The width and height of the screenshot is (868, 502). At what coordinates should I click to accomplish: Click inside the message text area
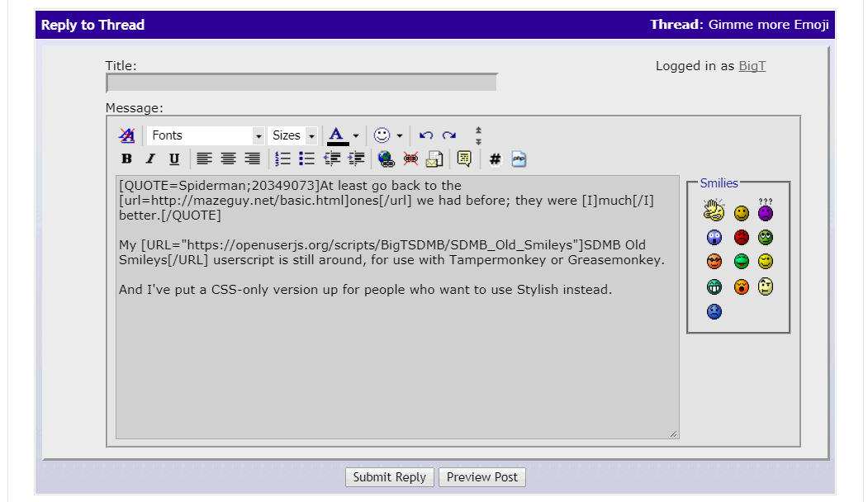click(x=397, y=307)
